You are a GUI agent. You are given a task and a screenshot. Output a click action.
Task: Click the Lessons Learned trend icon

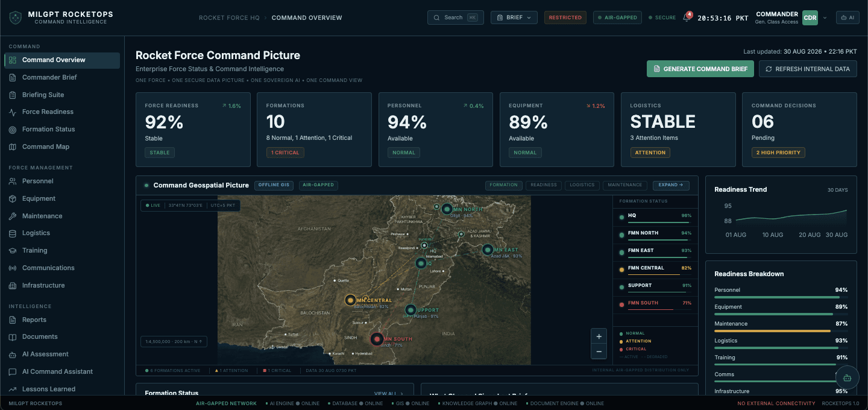[13, 389]
